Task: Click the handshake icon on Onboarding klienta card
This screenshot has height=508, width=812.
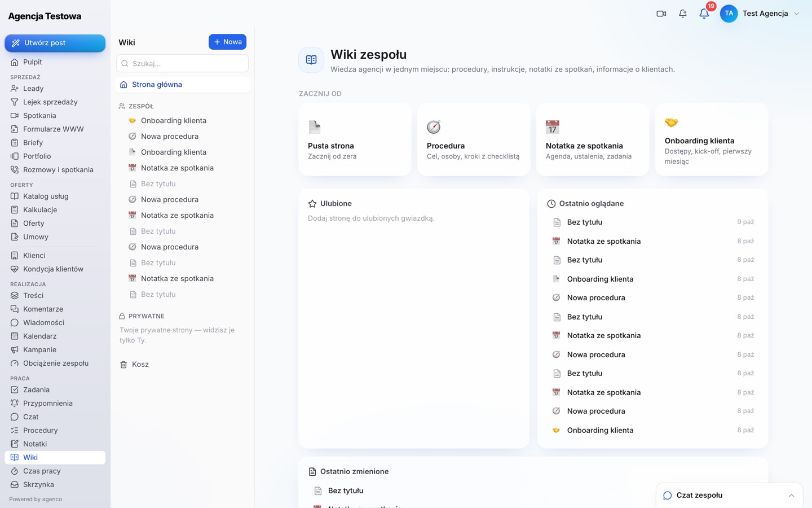Action: coord(672,122)
